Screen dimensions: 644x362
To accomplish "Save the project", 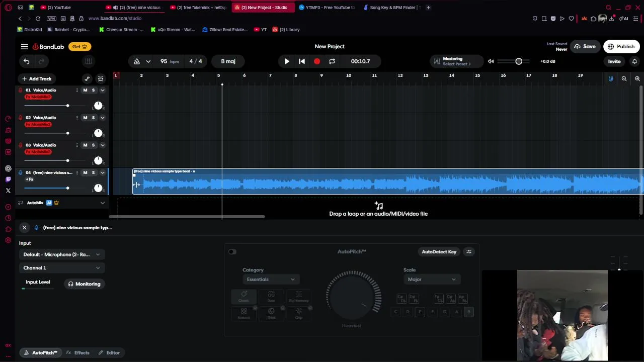I will (x=585, y=46).
